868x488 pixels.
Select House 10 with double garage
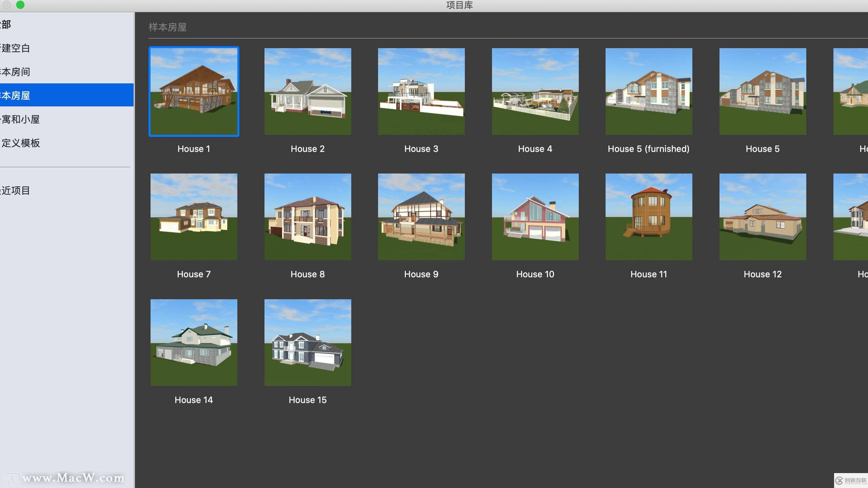point(535,217)
